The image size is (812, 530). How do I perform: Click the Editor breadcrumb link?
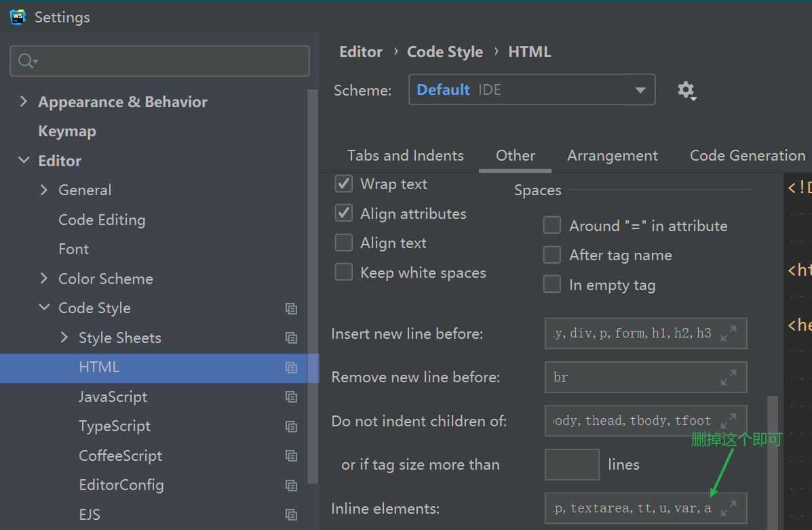tap(360, 52)
